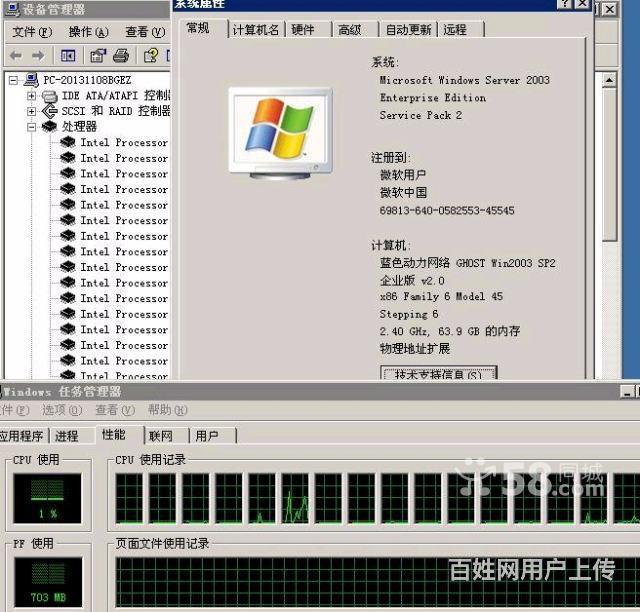The width and height of the screenshot is (640, 612).
Task: Collapse the PC-20131108BGEZ root node
Action: 13,80
